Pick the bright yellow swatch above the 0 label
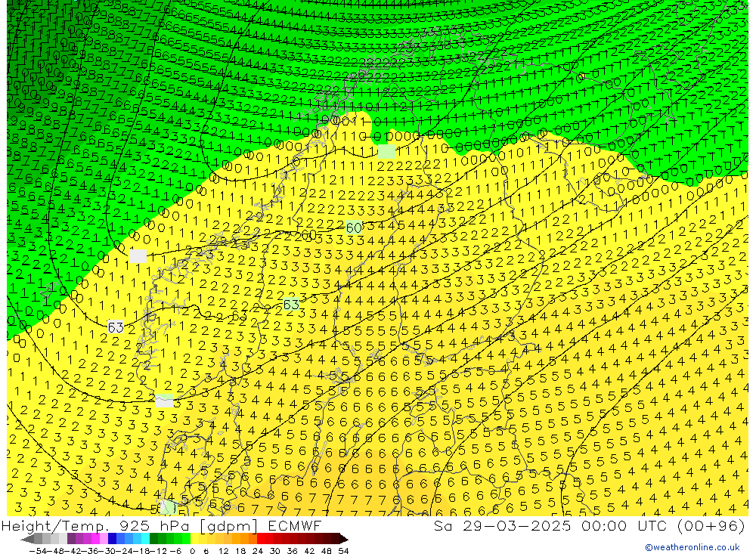This screenshot has height=554, width=756. coord(194,539)
